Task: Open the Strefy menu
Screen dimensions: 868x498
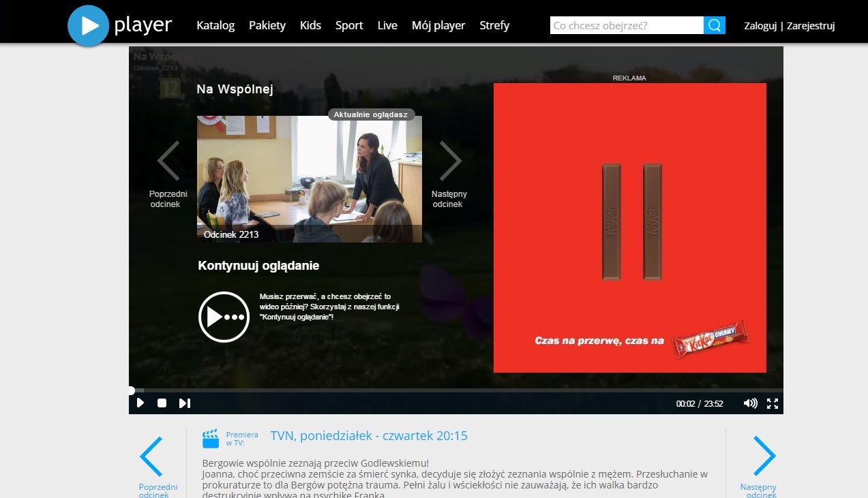Action: click(x=494, y=26)
